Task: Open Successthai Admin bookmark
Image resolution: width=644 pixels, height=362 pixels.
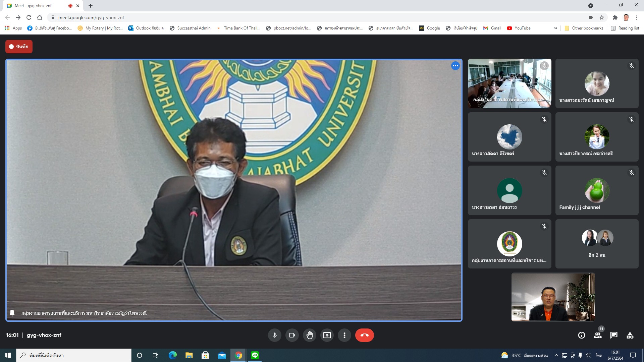Action: tap(190, 28)
